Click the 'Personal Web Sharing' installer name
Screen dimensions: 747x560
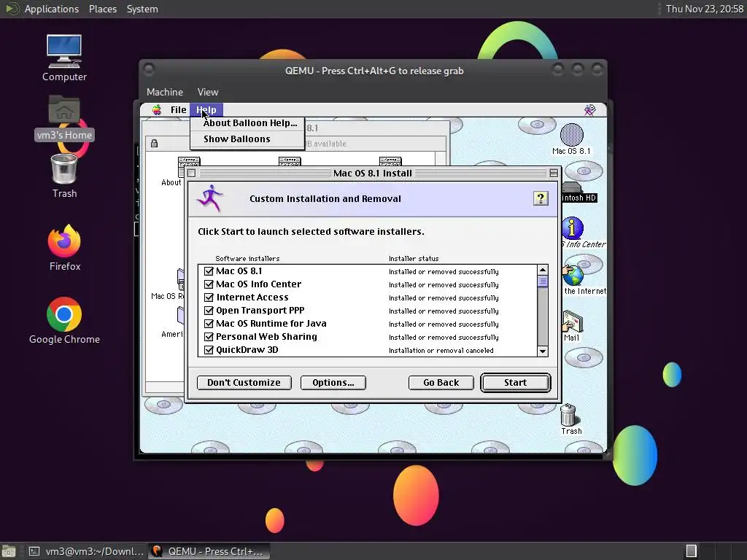[266, 337]
